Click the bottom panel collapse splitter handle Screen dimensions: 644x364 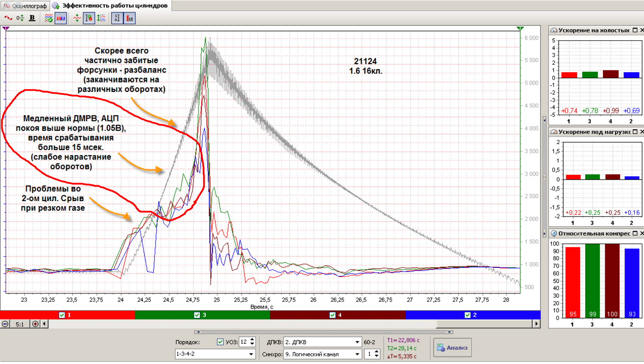click(323, 332)
